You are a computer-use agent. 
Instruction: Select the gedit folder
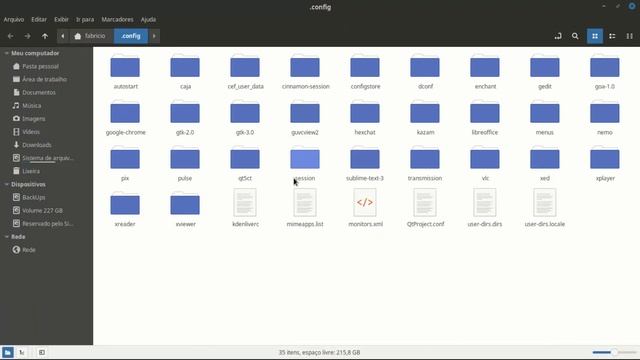(545, 72)
